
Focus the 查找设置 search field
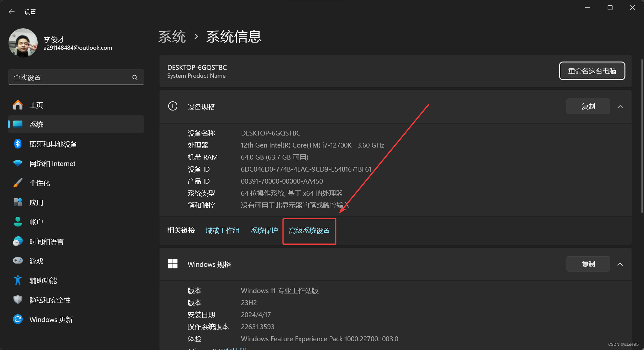tap(76, 77)
